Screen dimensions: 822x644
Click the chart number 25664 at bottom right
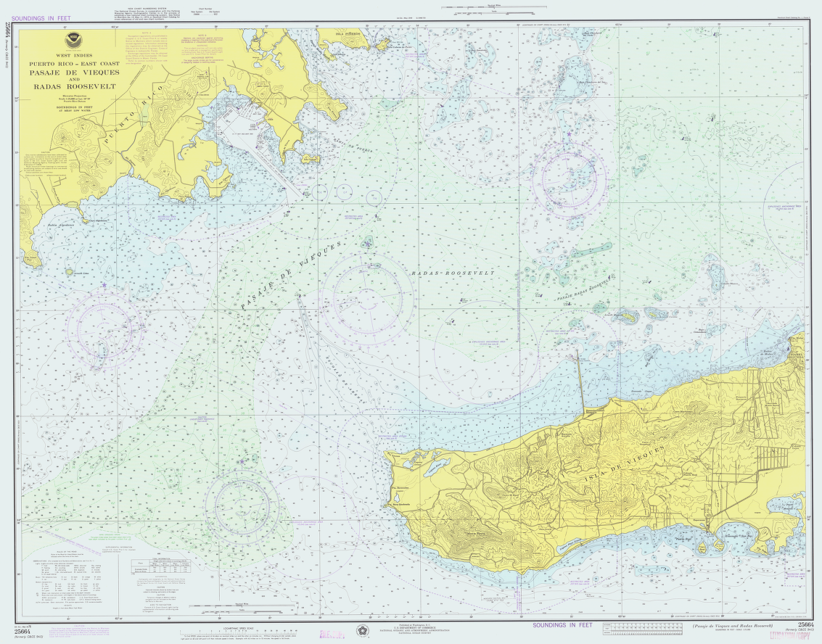[806, 624]
